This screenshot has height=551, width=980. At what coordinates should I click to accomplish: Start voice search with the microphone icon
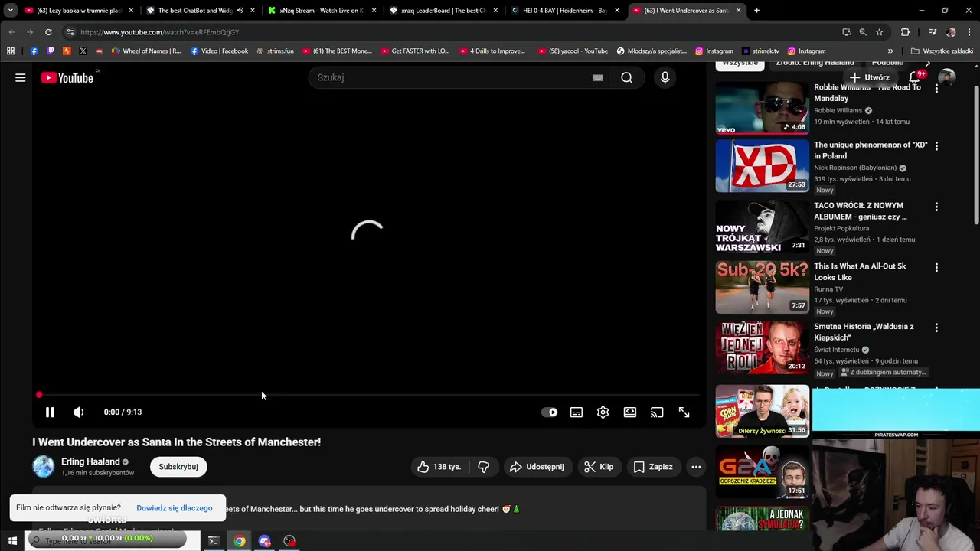coord(665,77)
